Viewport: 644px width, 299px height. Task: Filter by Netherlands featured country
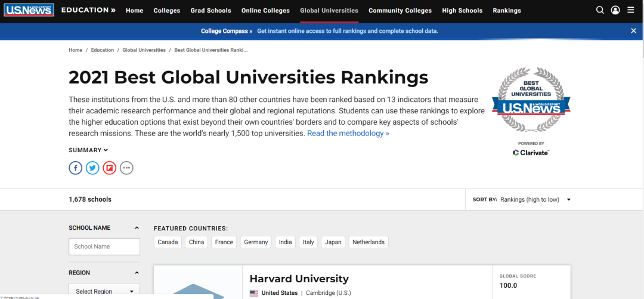click(369, 242)
